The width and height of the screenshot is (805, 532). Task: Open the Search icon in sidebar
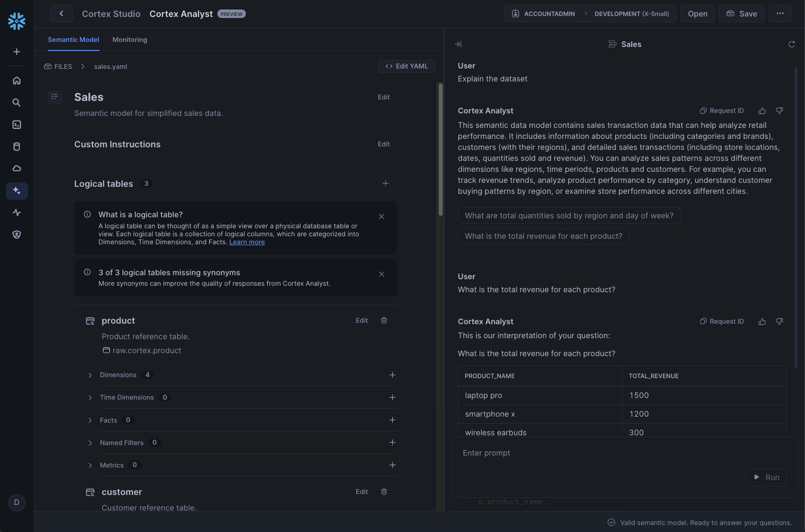click(16, 102)
